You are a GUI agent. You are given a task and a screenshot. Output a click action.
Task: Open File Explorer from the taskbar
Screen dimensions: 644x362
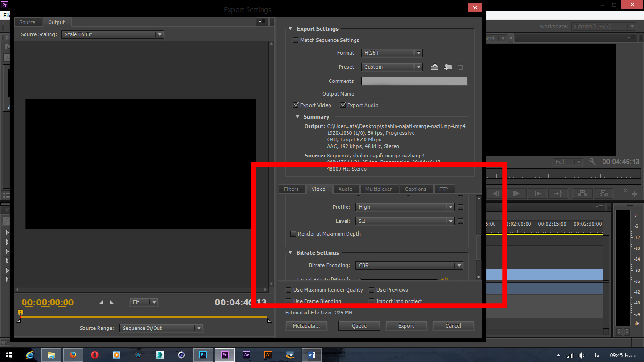point(51,354)
